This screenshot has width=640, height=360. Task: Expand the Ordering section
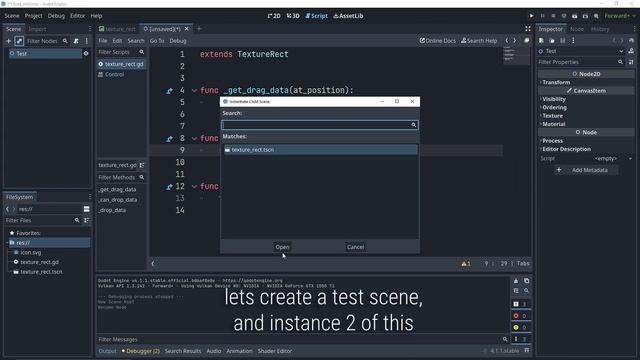[x=554, y=107]
